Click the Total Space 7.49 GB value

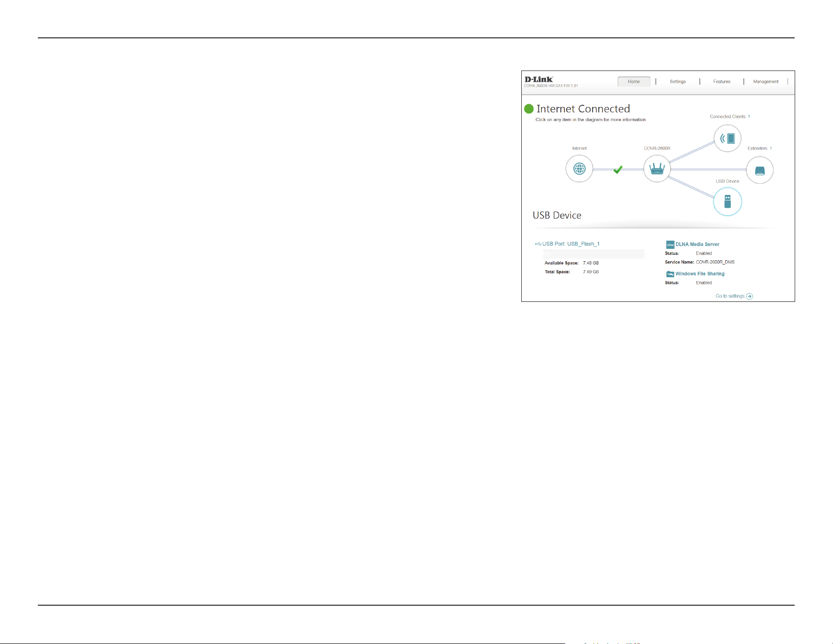pyautogui.click(x=591, y=272)
